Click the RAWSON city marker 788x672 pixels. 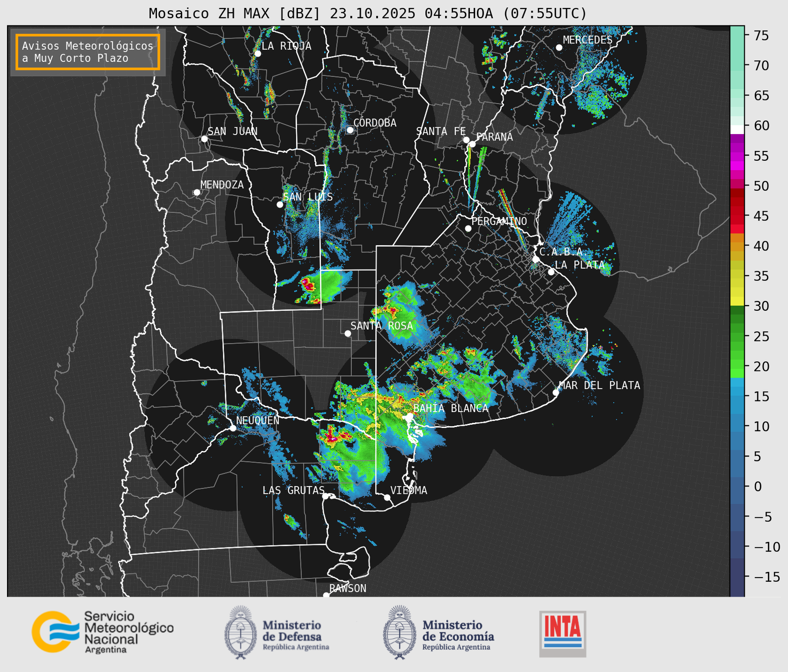[326, 595]
